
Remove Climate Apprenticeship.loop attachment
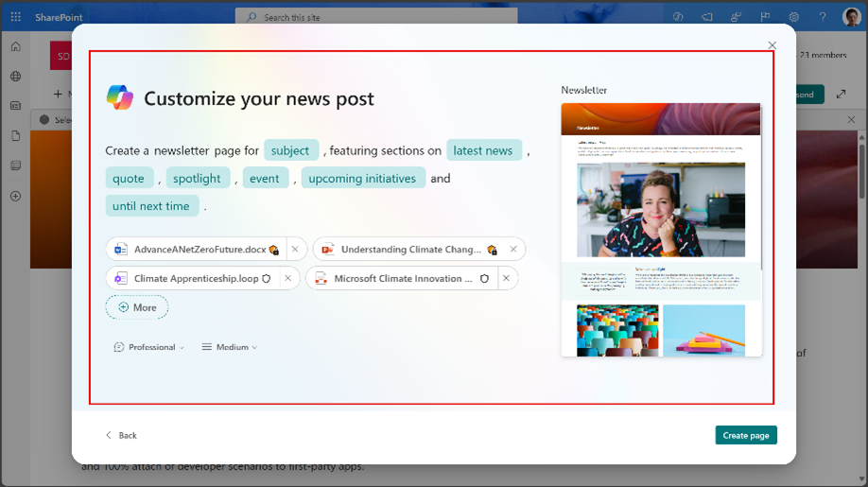click(x=287, y=278)
